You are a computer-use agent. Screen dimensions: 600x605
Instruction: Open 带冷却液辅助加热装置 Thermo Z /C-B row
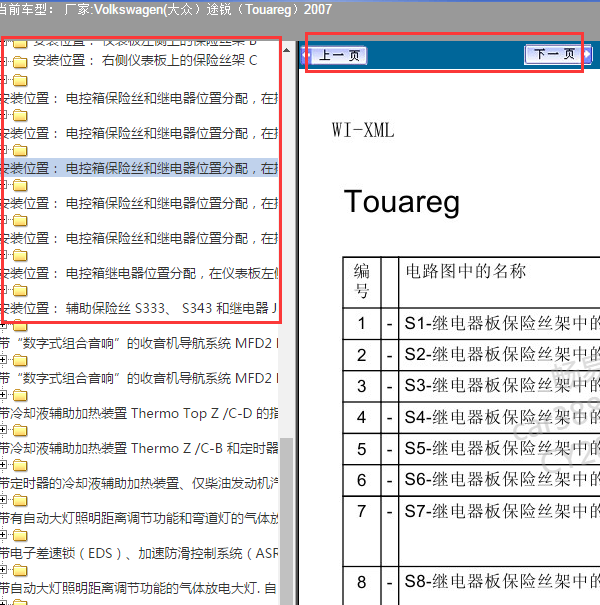click(x=139, y=448)
